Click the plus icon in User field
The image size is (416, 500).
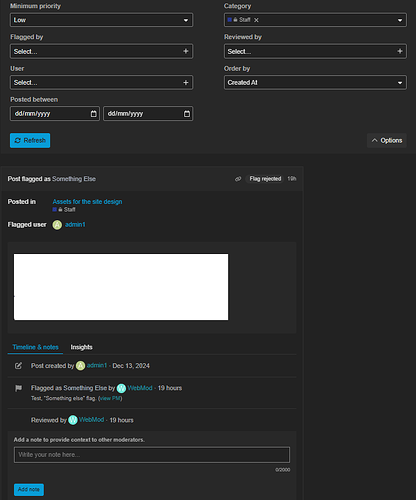tap(186, 82)
